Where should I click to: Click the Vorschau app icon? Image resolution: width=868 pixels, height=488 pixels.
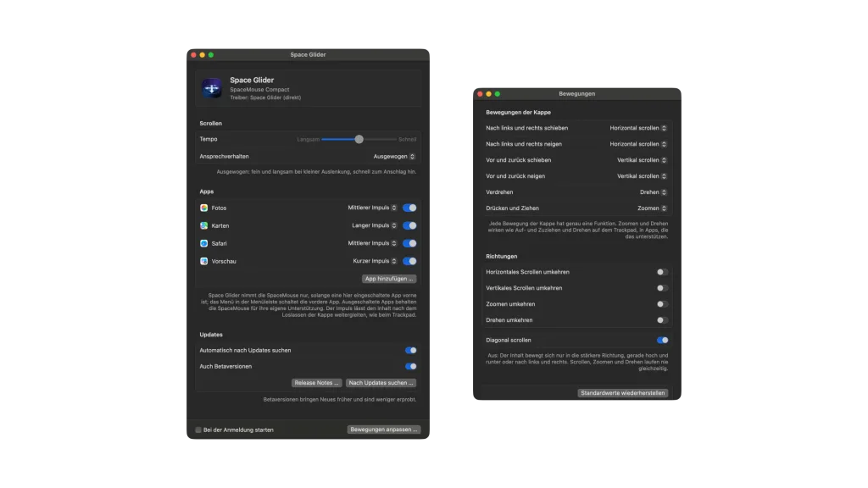[203, 261]
